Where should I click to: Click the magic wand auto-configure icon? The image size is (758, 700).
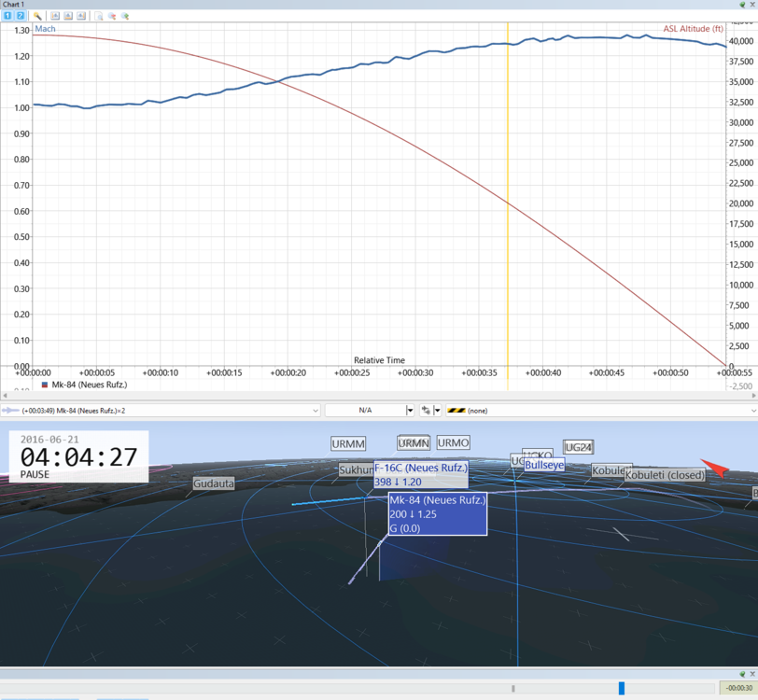(37, 16)
